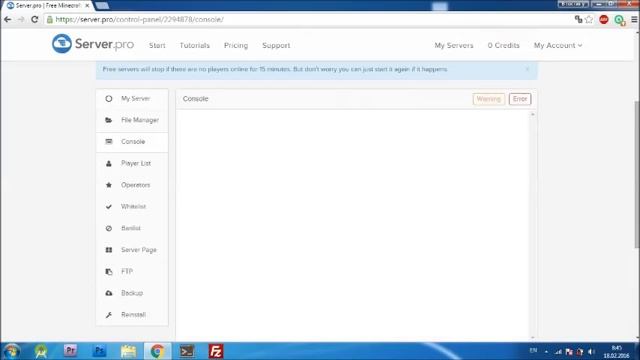The height and width of the screenshot is (360, 640).
Task: Click the volume icon in system tray
Action: point(591,351)
